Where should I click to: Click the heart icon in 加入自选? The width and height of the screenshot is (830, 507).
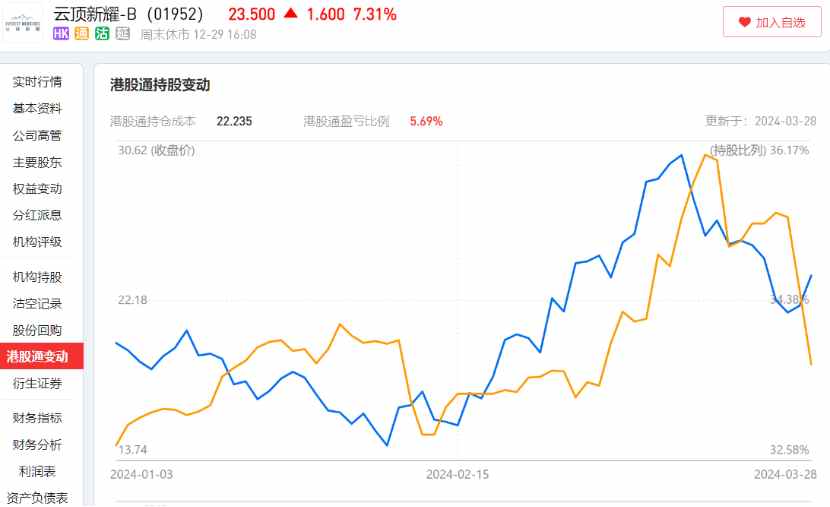click(744, 22)
